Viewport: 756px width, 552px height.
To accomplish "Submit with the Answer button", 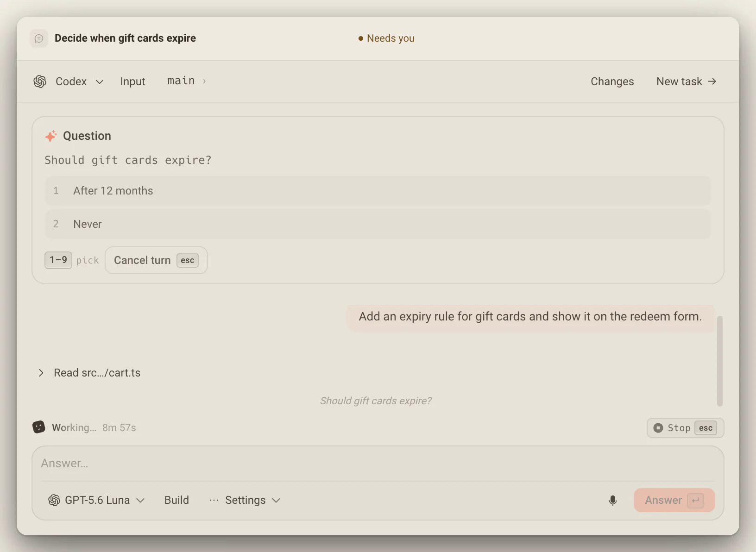I will [674, 500].
